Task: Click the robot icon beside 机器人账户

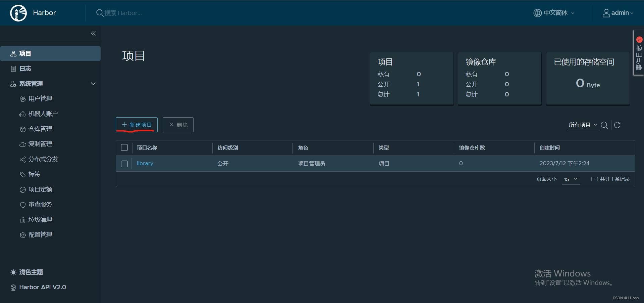Action: point(22,114)
